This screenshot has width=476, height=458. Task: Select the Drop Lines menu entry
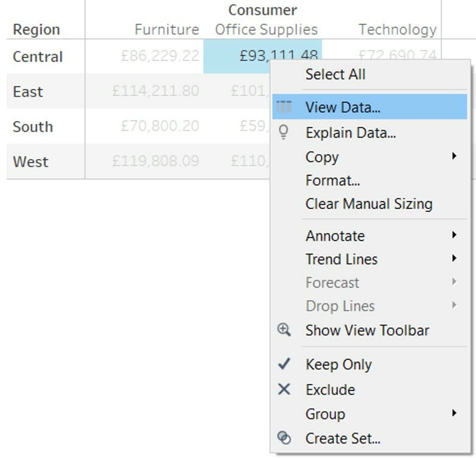click(340, 306)
